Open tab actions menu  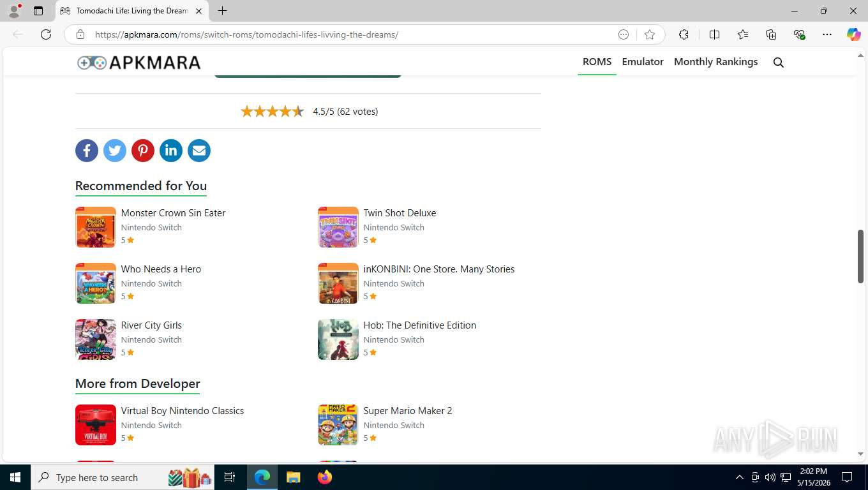coord(38,11)
